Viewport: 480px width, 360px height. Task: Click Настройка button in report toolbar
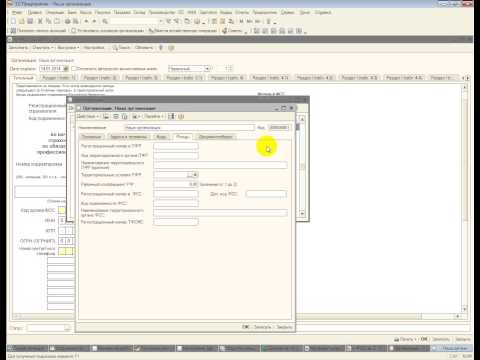[x=94, y=48]
